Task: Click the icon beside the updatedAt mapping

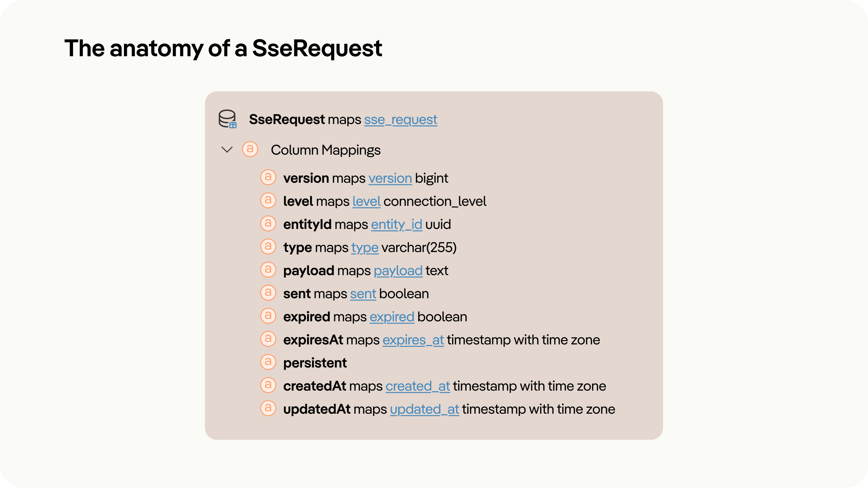Action: tap(268, 409)
